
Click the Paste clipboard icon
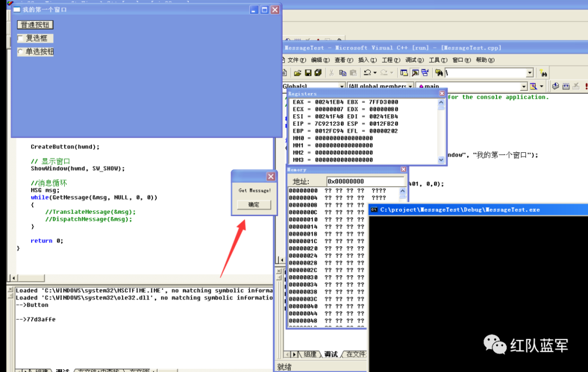pos(353,73)
